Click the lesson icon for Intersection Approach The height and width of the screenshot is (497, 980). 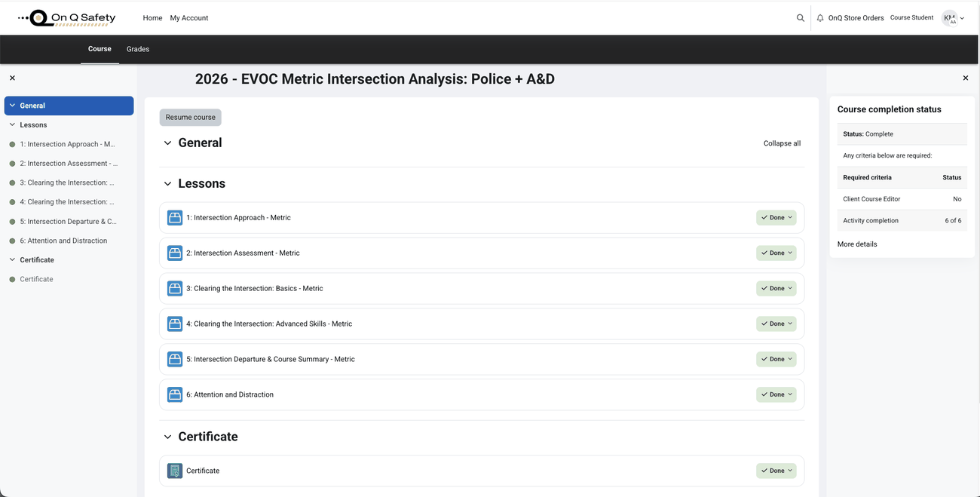(175, 217)
